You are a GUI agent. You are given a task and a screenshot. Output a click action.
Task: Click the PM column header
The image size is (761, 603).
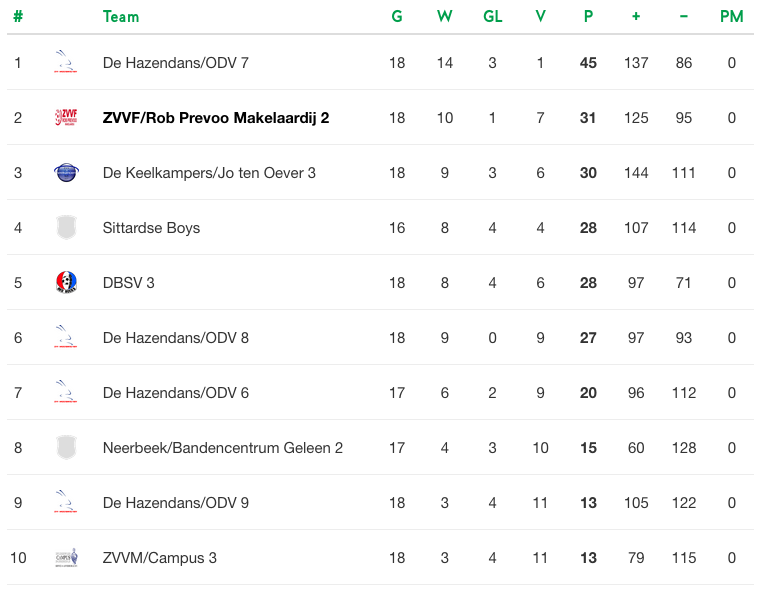731,17
